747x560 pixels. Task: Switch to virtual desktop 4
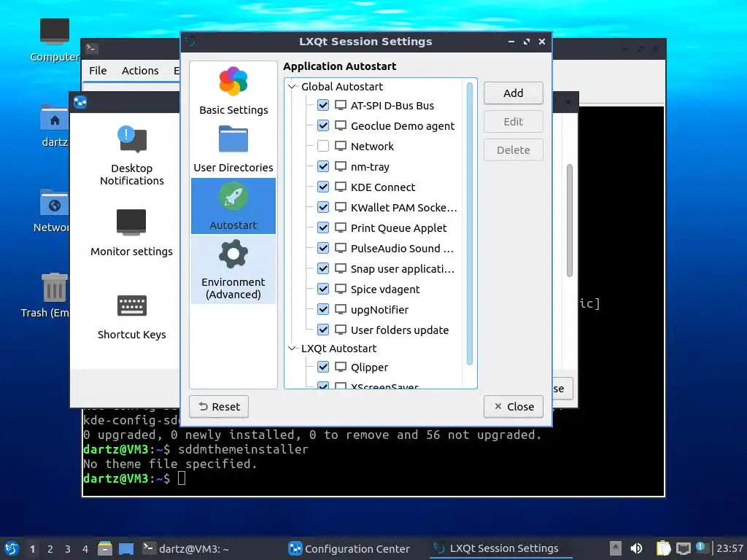(85, 549)
